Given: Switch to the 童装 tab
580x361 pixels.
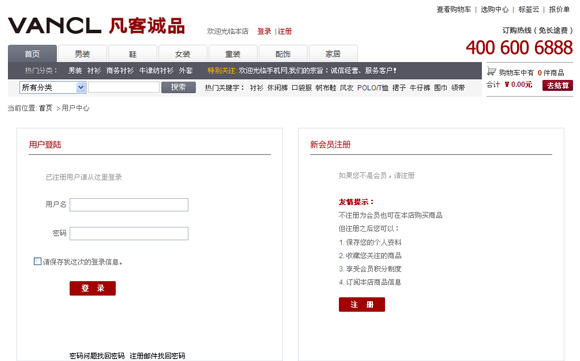Looking at the screenshot, I should click(x=233, y=54).
